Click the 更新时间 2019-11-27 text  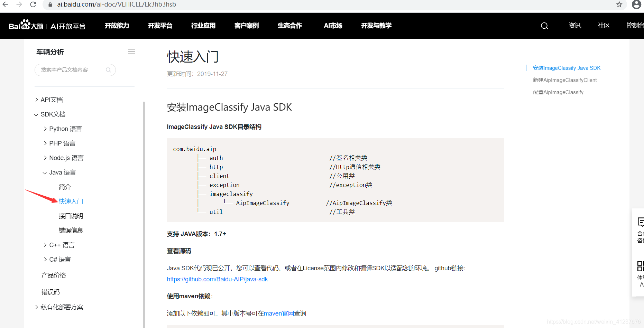(197, 74)
